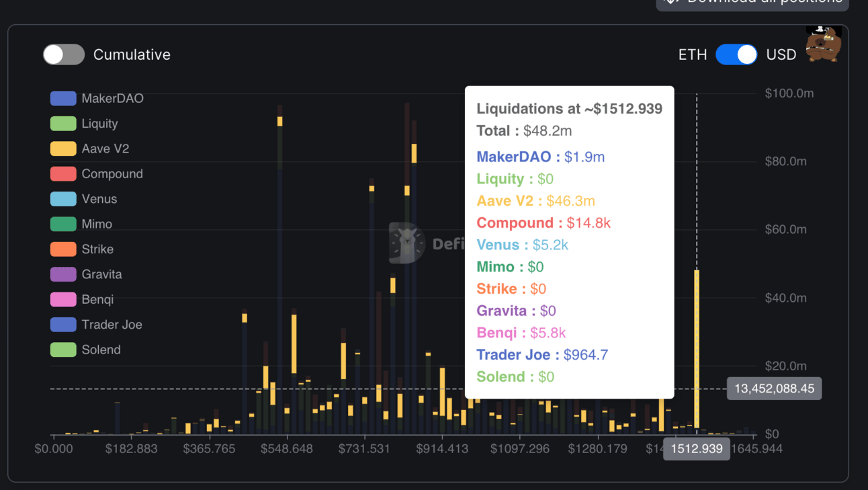
Task: Click 'Mimo : $0' tooltip row
Action: point(510,267)
